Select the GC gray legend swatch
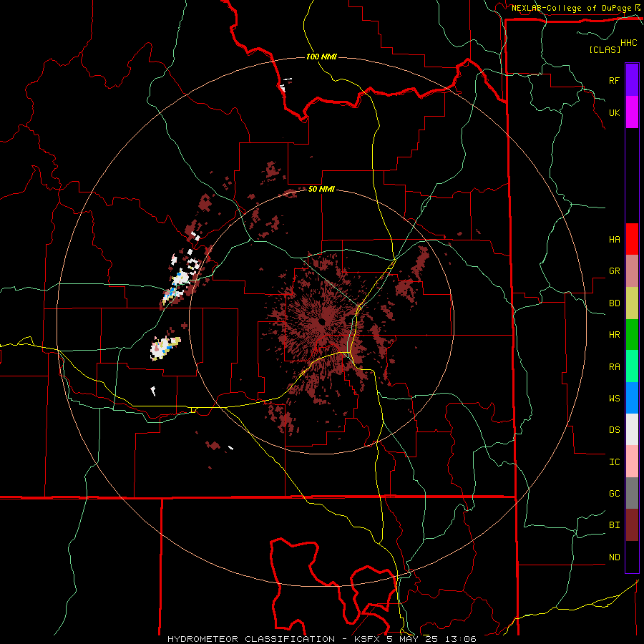Screen dimensions: 644x644 [632, 493]
